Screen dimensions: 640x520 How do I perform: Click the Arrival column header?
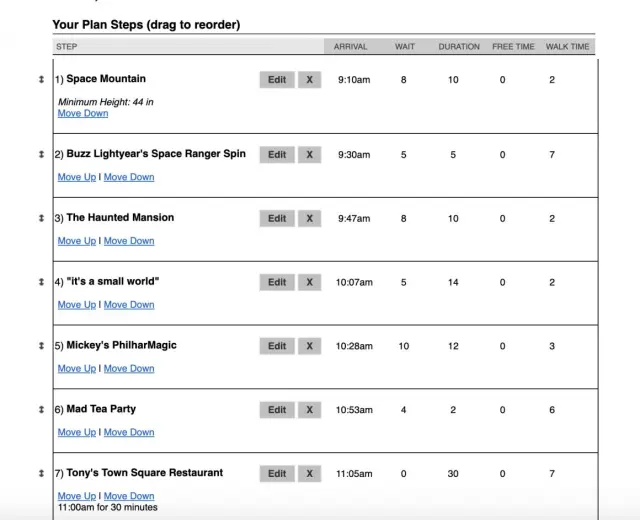tap(350, 46)
